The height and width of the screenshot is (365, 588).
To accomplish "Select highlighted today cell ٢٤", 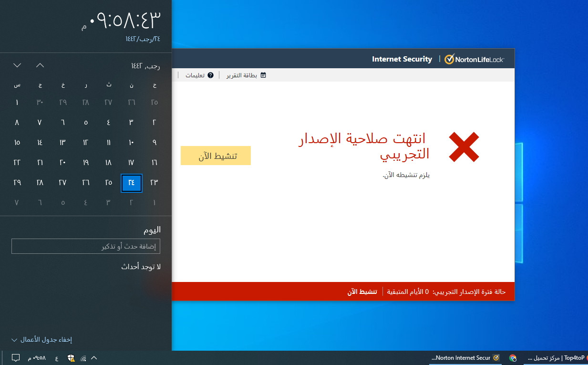I will tap(132, 183).
